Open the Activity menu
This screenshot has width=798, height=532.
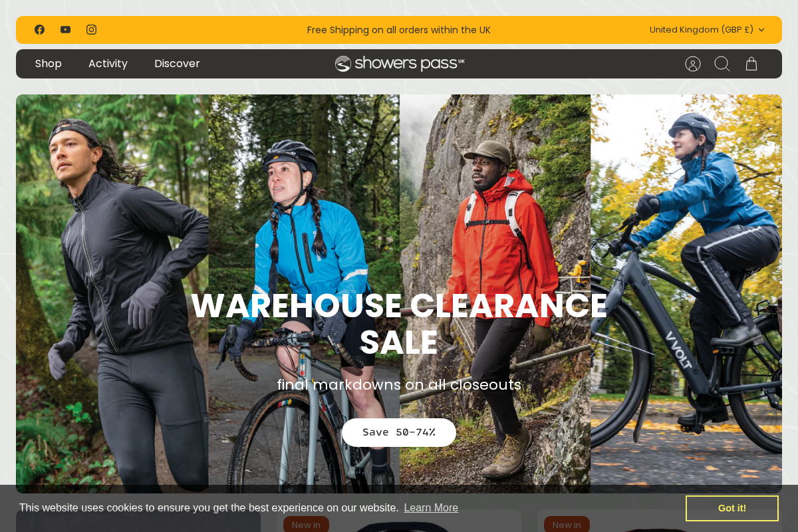click(108, 64)
